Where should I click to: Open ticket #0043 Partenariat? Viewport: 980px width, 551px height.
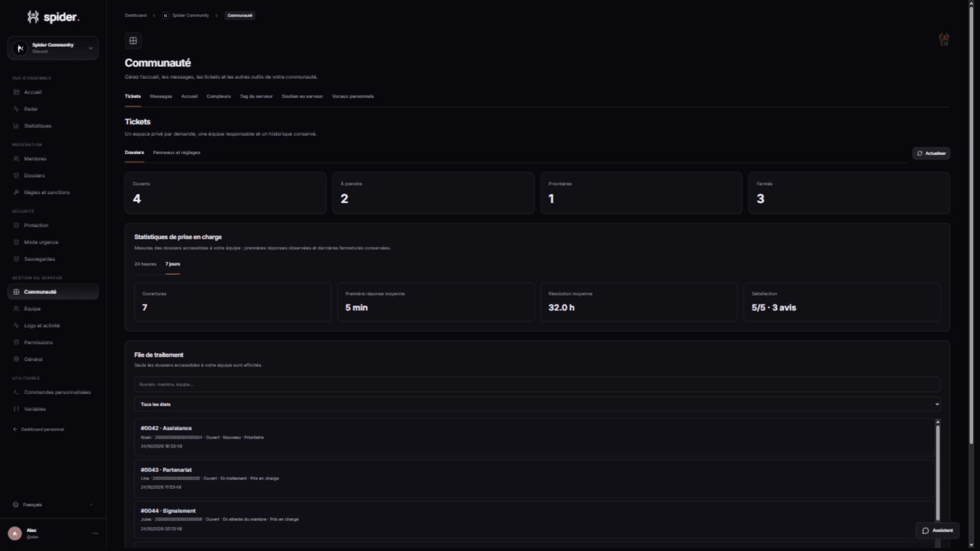click(534, 478)
